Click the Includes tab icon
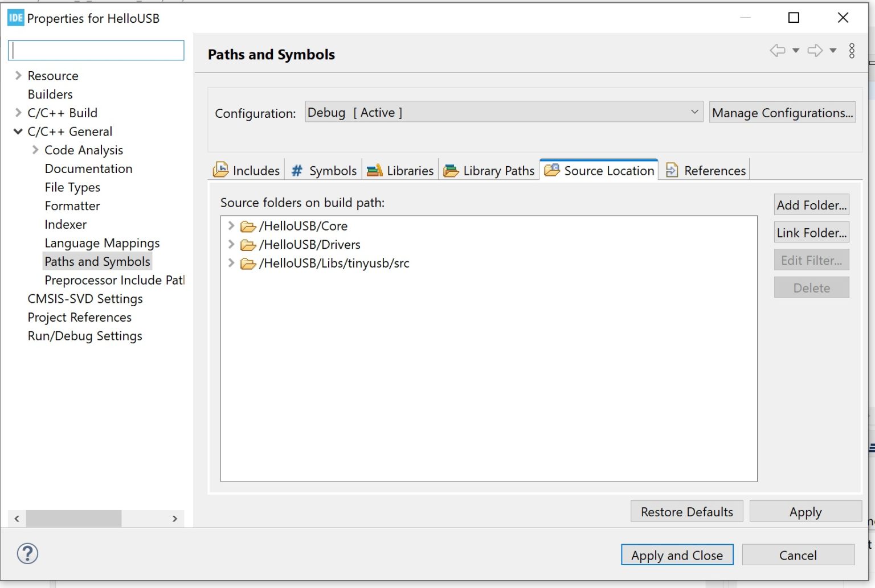 coord(221,169)
